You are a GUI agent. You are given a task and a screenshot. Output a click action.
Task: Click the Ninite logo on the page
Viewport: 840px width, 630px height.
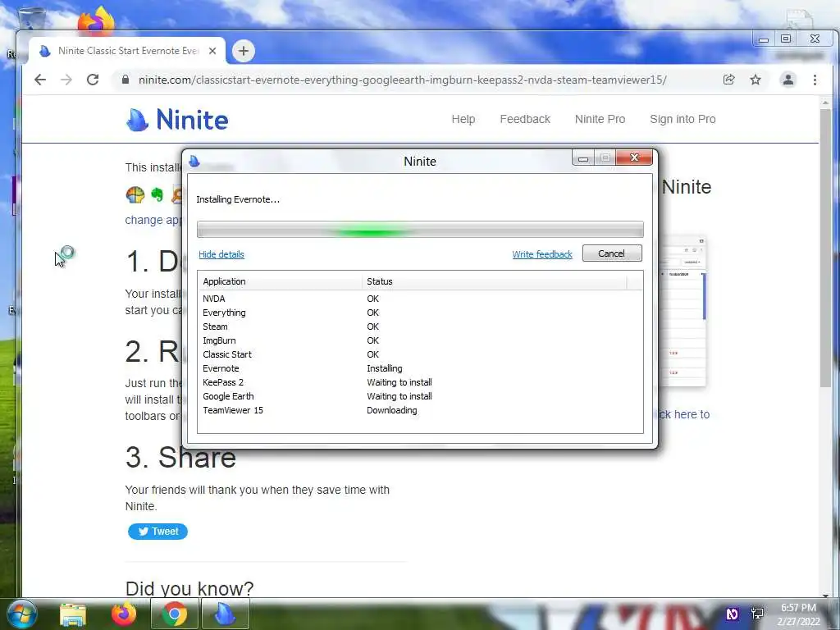(x=177, y=120)
